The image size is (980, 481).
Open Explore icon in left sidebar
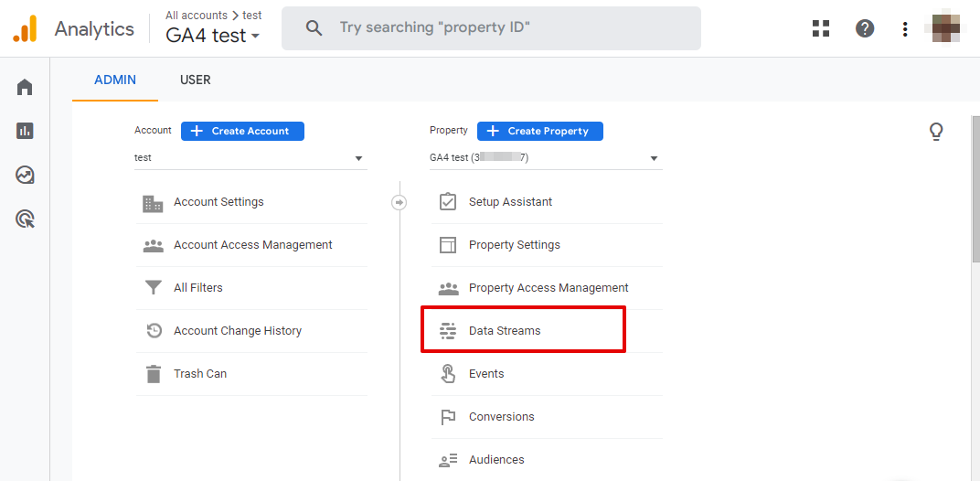coord(25,175)
